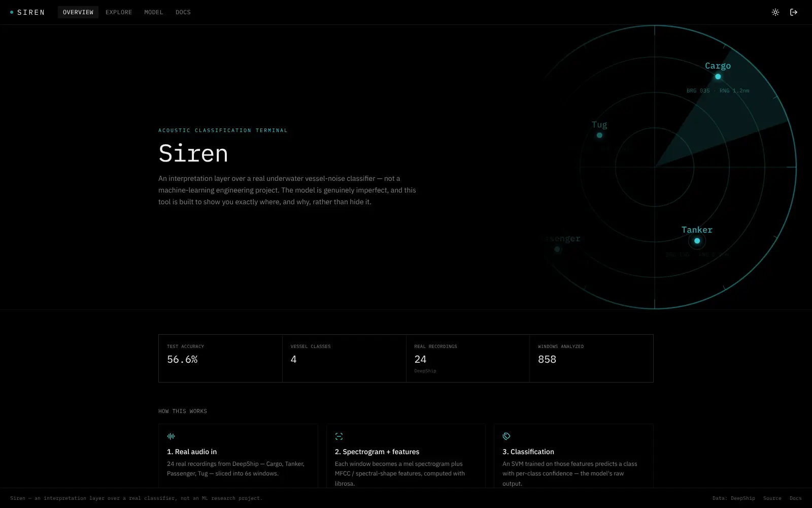
Task: Click the '3. Classification' card title
Action: coord(528,452)
